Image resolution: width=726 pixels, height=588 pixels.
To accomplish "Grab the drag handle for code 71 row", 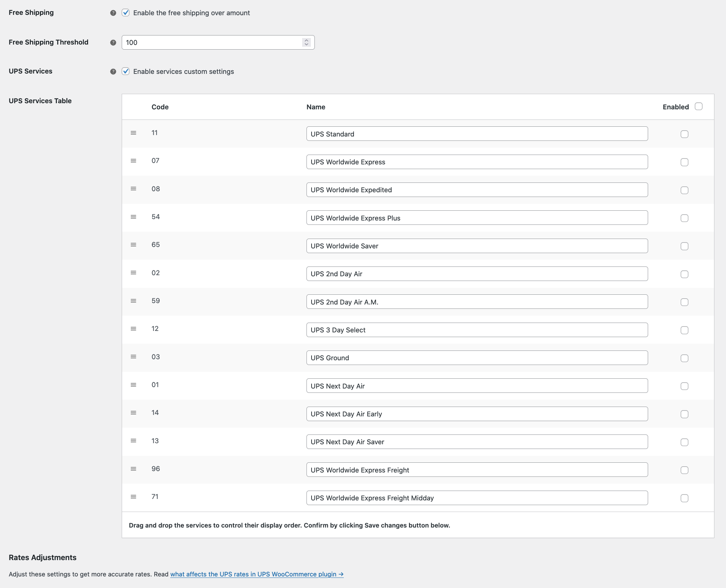I will [133, 497].
